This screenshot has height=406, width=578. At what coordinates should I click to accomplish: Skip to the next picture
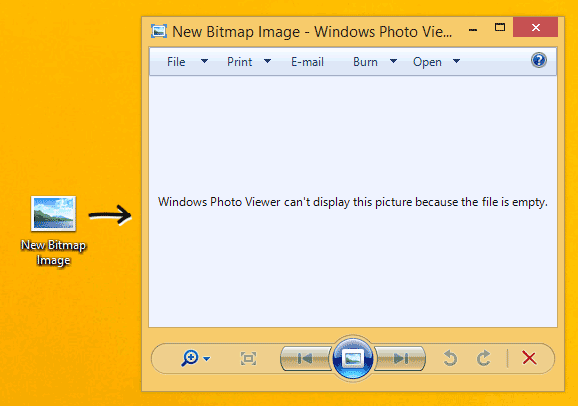pyautogui.click(x=400, y=358)
